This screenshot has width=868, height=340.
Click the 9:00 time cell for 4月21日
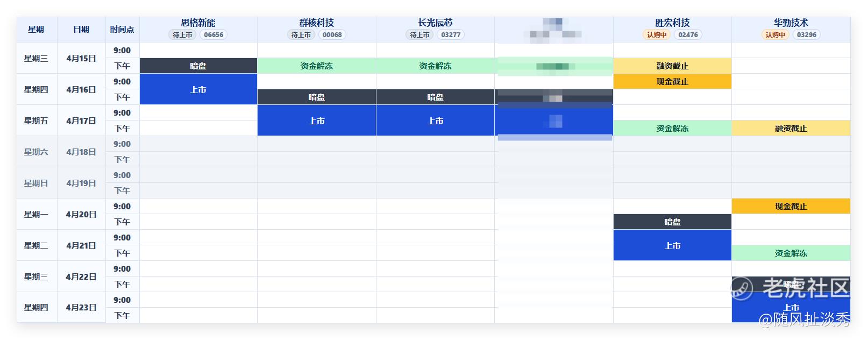pyautogui.click(x=122, y=237)
